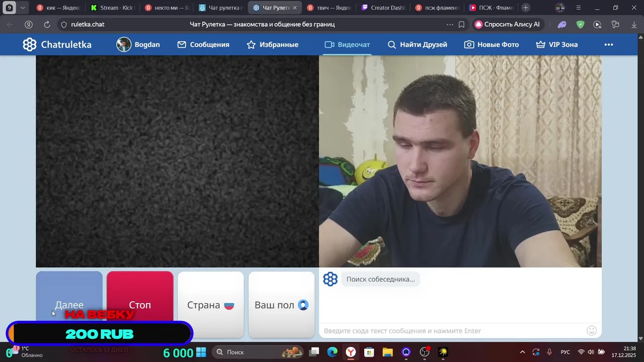Switch to the твич — Яндекс tab
This screenshot has width=644, height=362.
click(x=329, y=8)
